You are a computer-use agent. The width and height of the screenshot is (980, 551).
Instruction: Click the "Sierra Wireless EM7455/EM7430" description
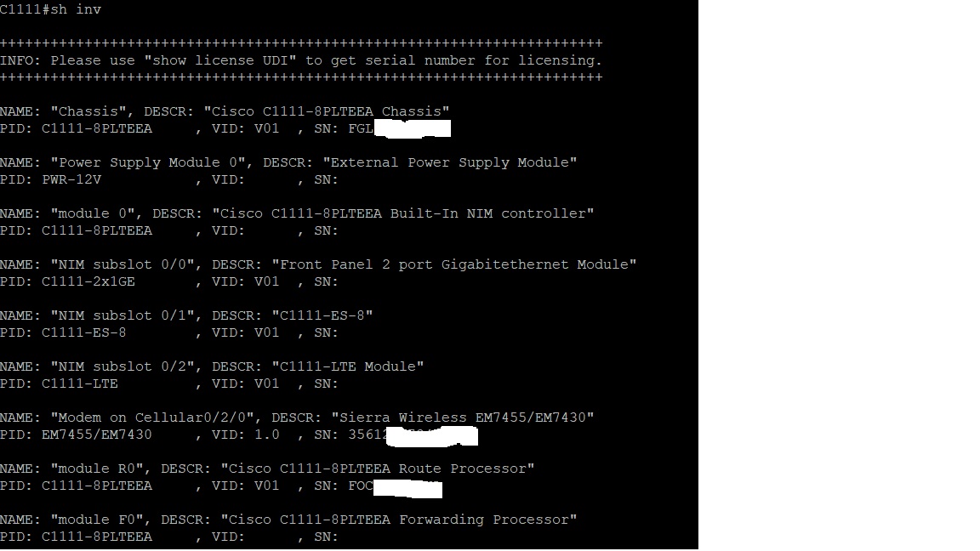[463, 418]
